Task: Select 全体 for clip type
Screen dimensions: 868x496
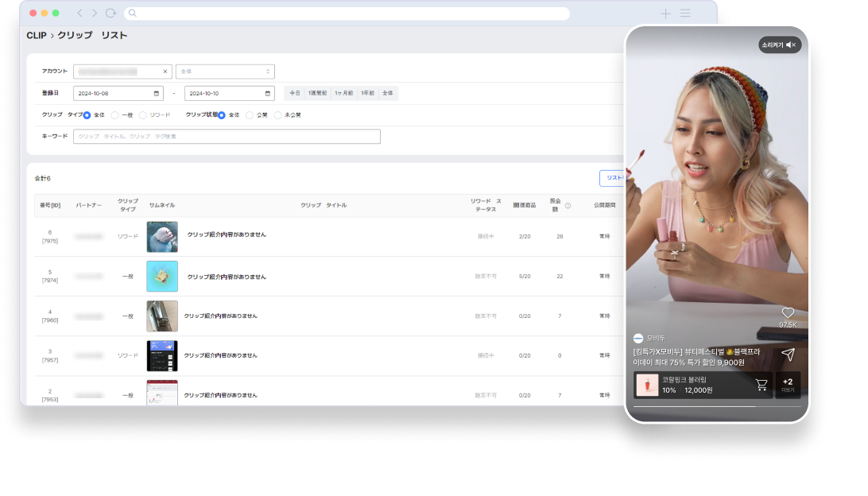Action: coord(87,115)
